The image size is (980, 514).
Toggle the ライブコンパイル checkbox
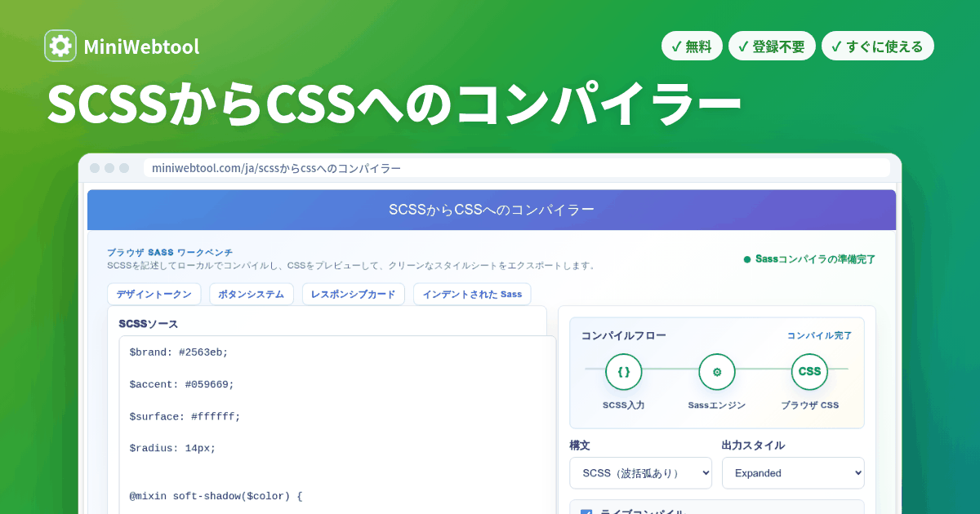click(x=586, y=512)
